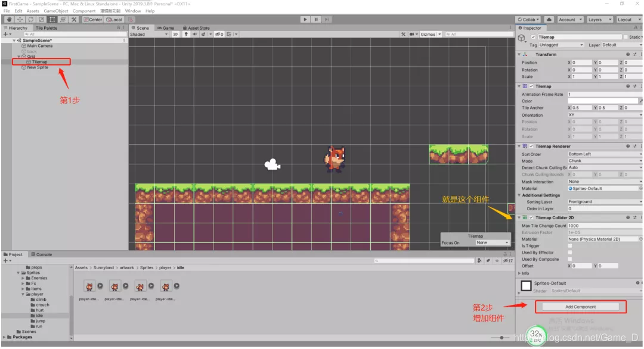This screenshot has height=349, width=644.
Task: Collapse the Grid object in Hierarchy
Action: pyautogui.click(x=19, y=57)
